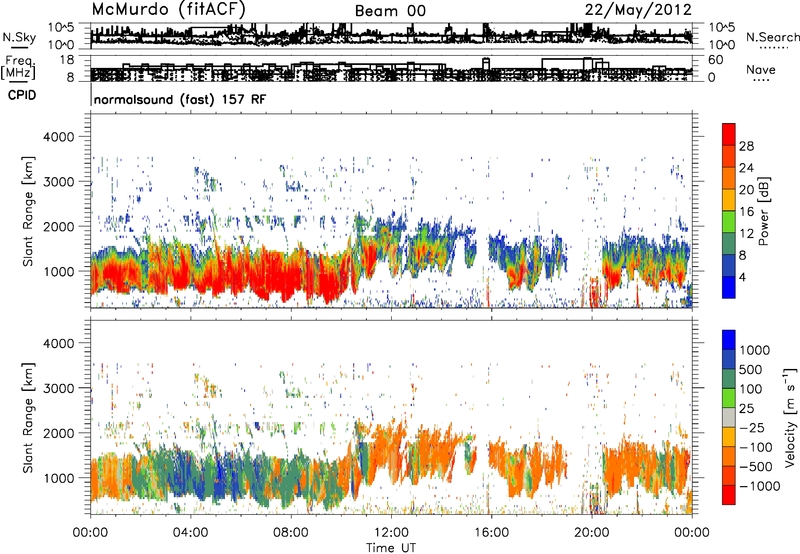Click the Nave legend label
This screenshot has width=800, height=554.
click(761, 70)
